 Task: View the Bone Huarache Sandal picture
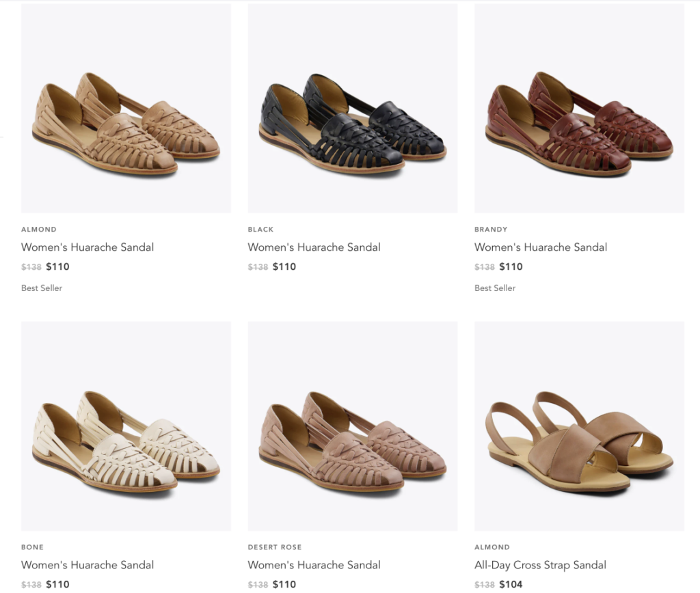click(126, 426)
